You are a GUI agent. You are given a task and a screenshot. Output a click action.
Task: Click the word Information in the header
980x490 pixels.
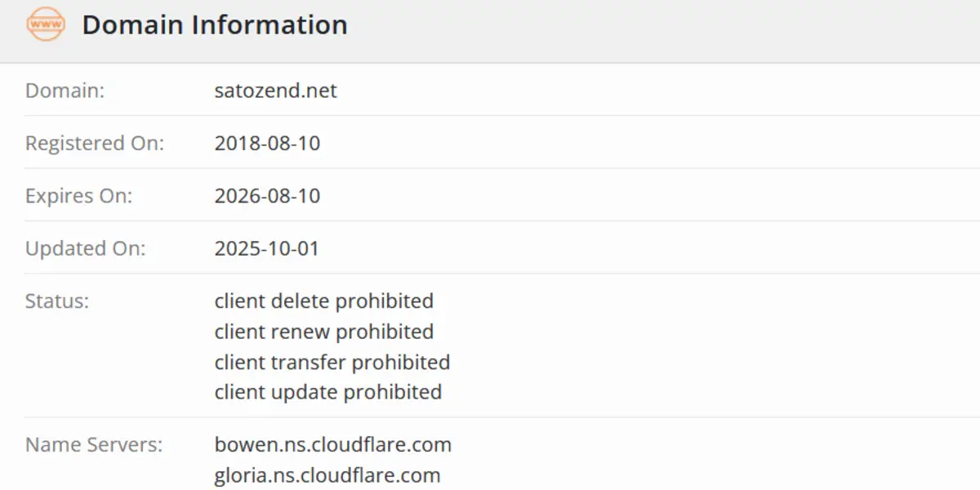269,24
